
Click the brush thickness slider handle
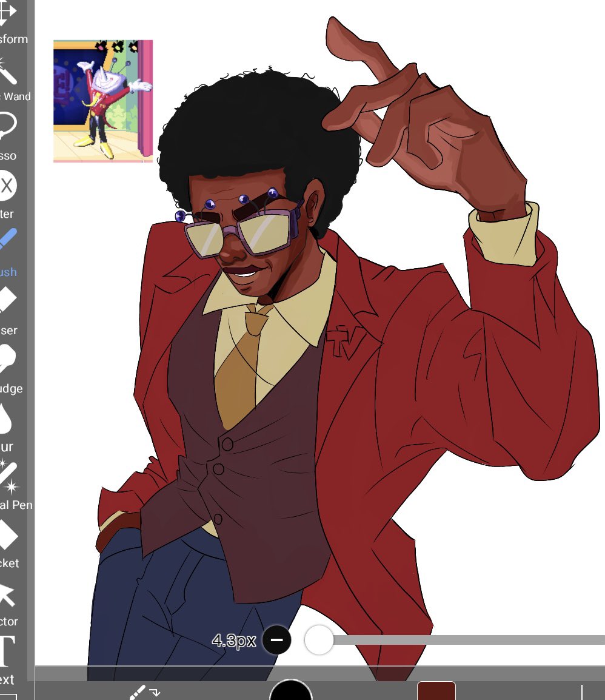pyautogui.click(x=319, y=640)
